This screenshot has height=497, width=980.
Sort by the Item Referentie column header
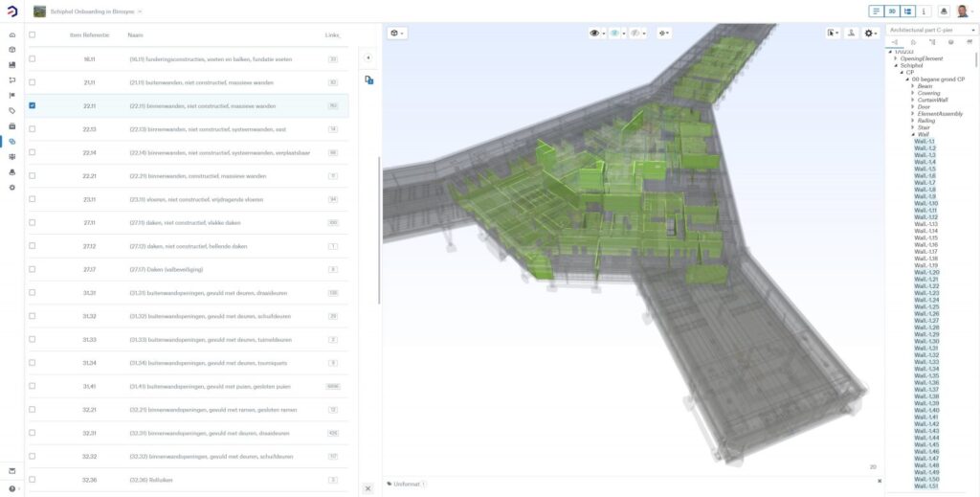click(x=89, y=34)
